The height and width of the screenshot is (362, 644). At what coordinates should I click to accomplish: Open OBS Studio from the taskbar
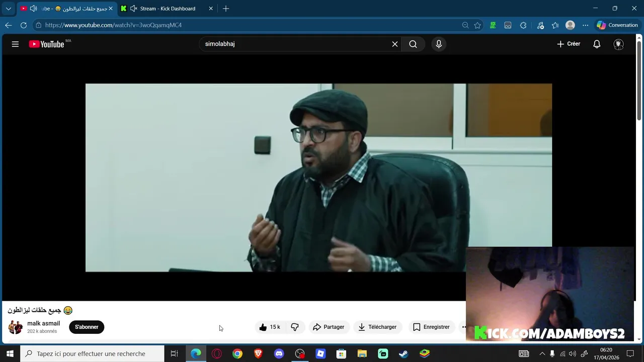300,354
